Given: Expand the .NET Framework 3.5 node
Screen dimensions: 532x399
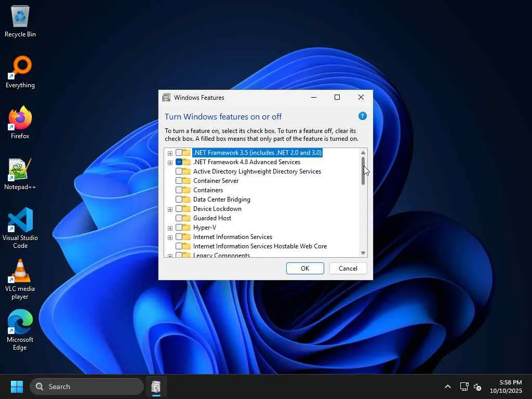Looking at the screenshot, I should (x=170, y=153).
